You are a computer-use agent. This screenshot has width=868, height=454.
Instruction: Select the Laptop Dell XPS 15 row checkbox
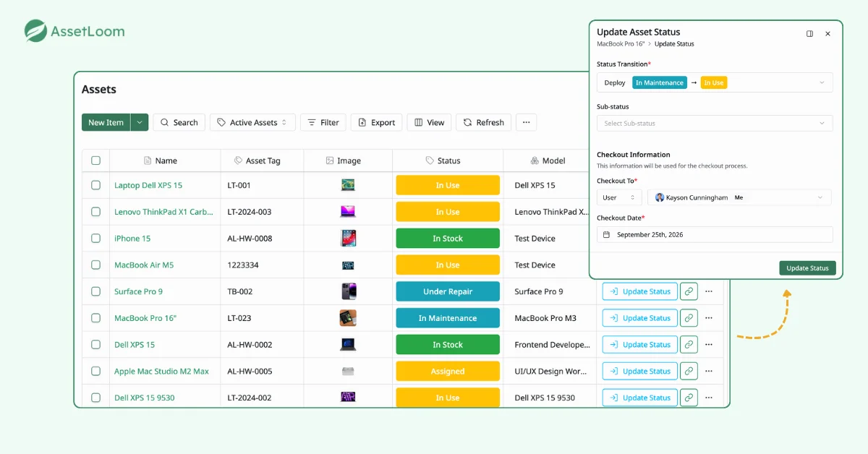(95, 185)
